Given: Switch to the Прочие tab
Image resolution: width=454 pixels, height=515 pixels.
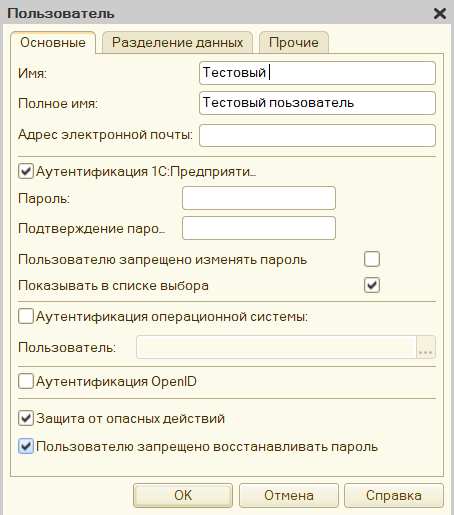Looking at the screenshot, I should click(x=294, y=42).
